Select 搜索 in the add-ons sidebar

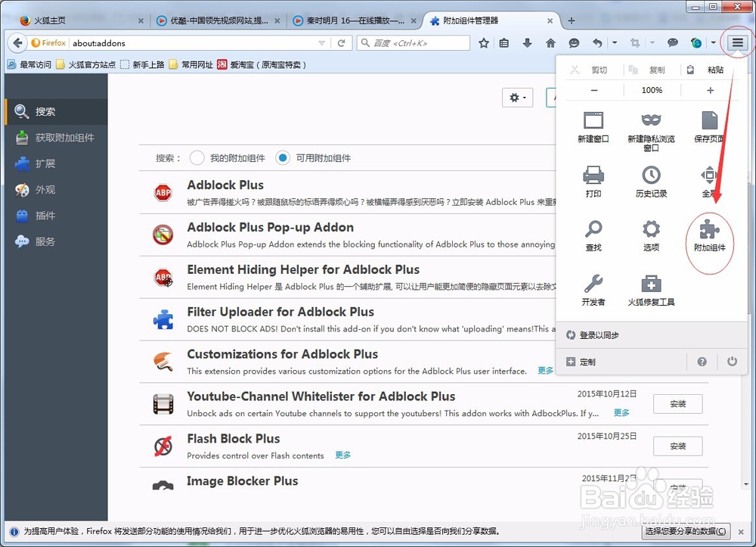point(57,111)
